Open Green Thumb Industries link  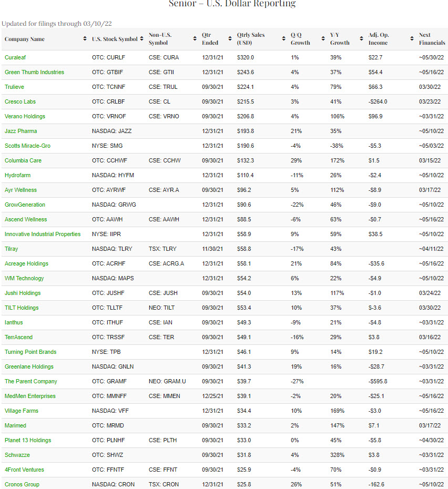[x=34, y=72]
